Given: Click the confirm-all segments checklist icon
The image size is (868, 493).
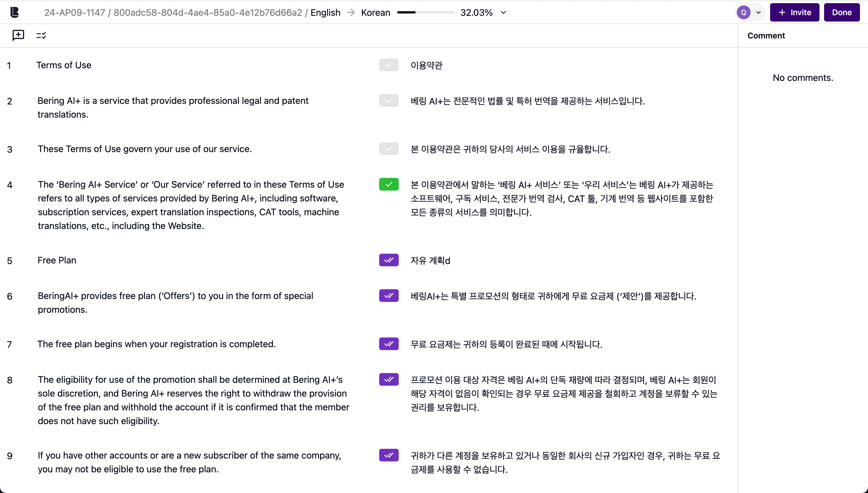Looking at the screenshot, I should (x=41, y=35).
